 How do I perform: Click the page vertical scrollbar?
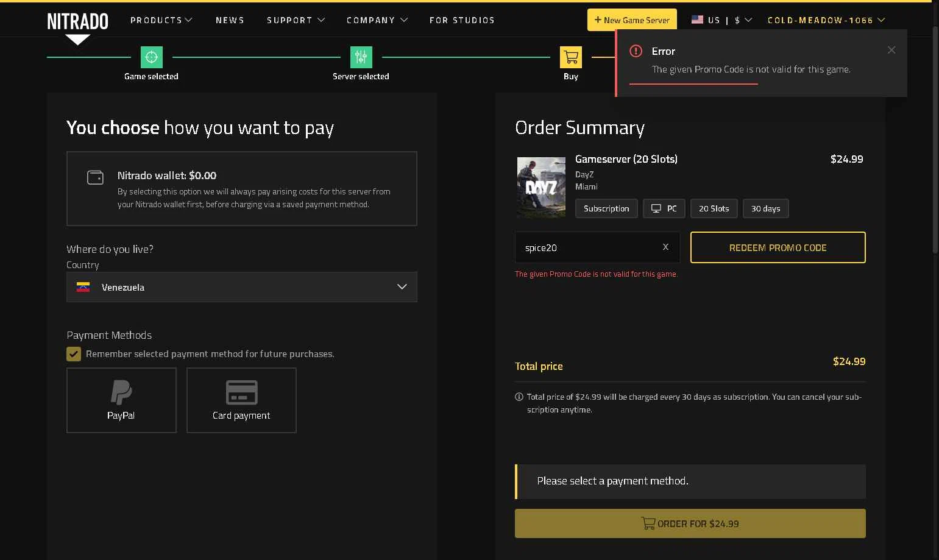coord(935,140)
